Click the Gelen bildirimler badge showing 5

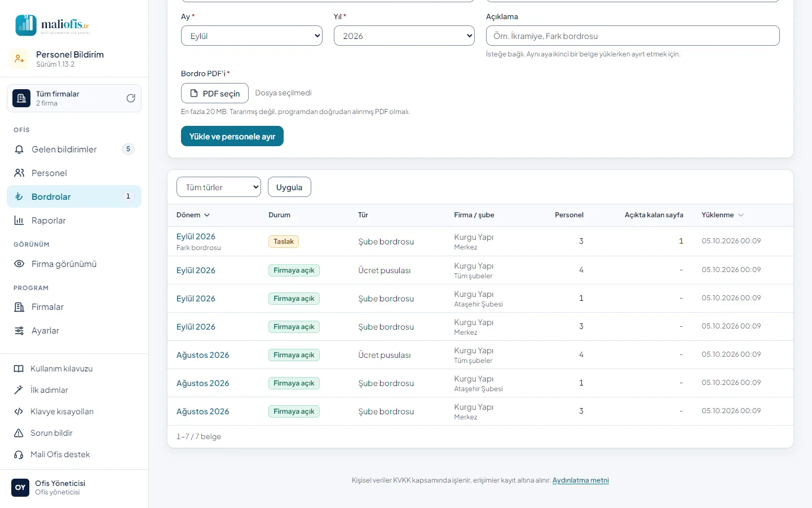pos(128,149)
